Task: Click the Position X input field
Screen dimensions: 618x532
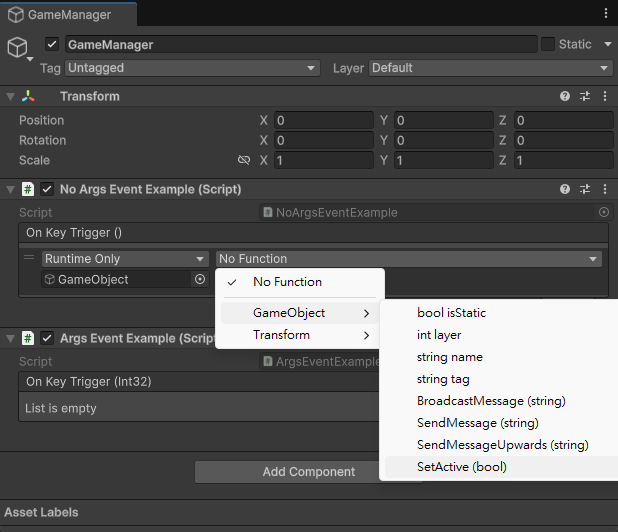Action: (322, 120)
